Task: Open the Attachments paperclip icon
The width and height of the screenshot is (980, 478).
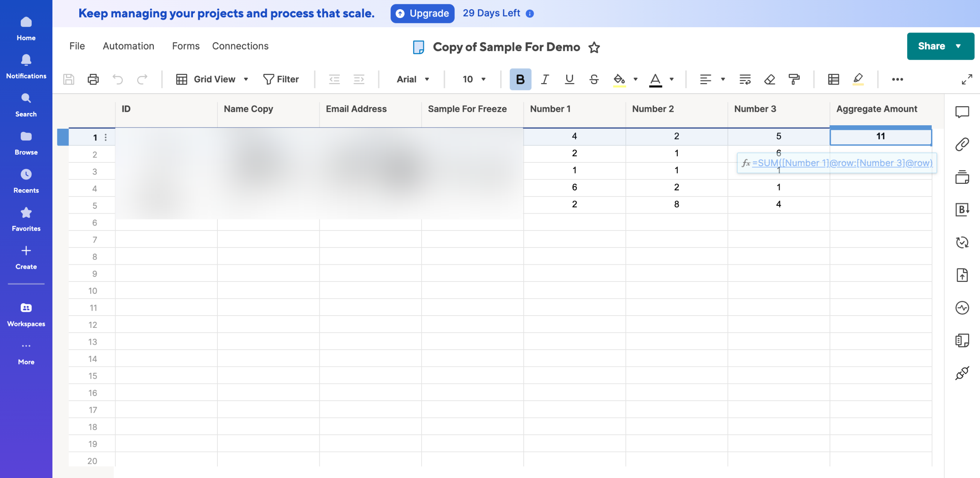Action: [962, 144]
